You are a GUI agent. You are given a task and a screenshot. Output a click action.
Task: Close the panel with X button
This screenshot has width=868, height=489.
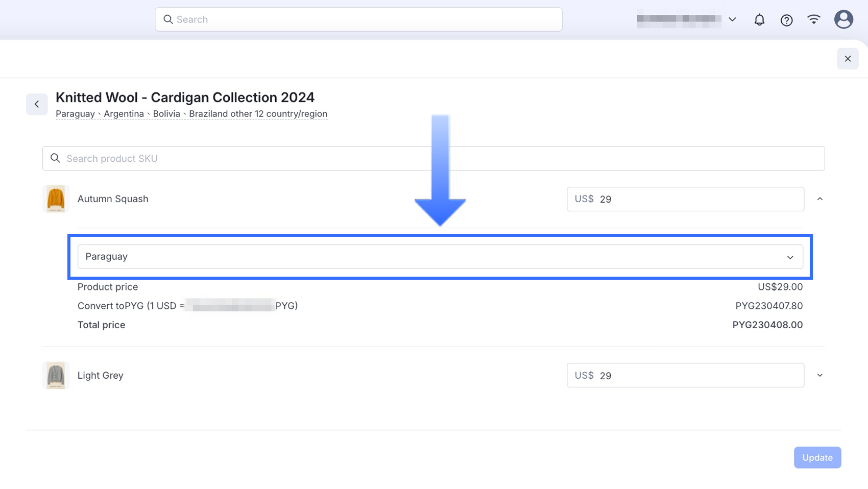coord(848,59)
